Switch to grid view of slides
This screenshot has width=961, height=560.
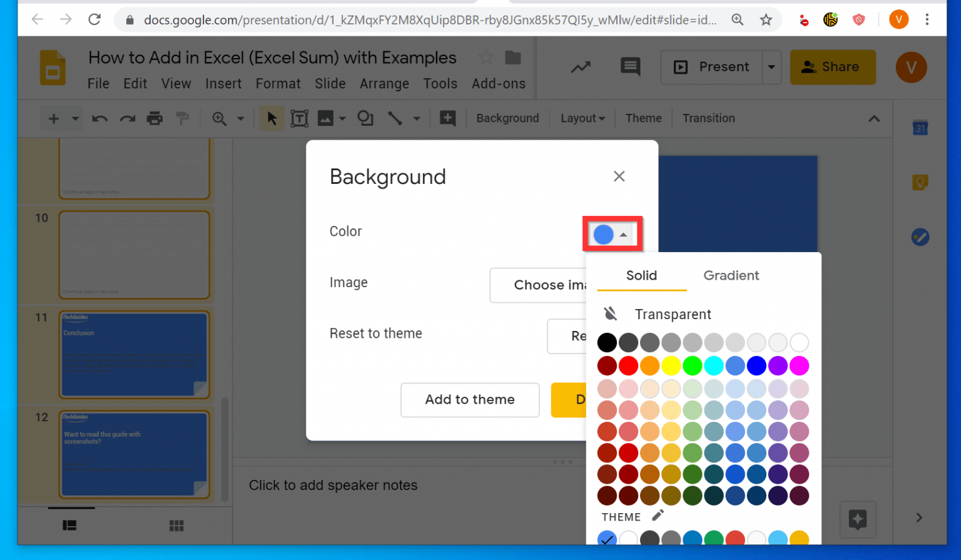(176, 526)
